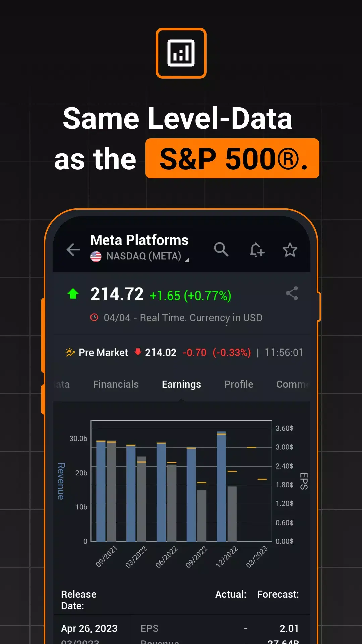Tap the 12/2022 revenue bar on the chart
The image size is (362, 644).
point(221,486)
